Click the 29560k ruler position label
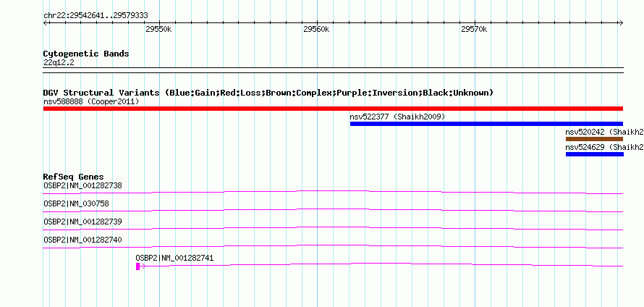The height and width of the screenshot is (307, 644). 316,29
